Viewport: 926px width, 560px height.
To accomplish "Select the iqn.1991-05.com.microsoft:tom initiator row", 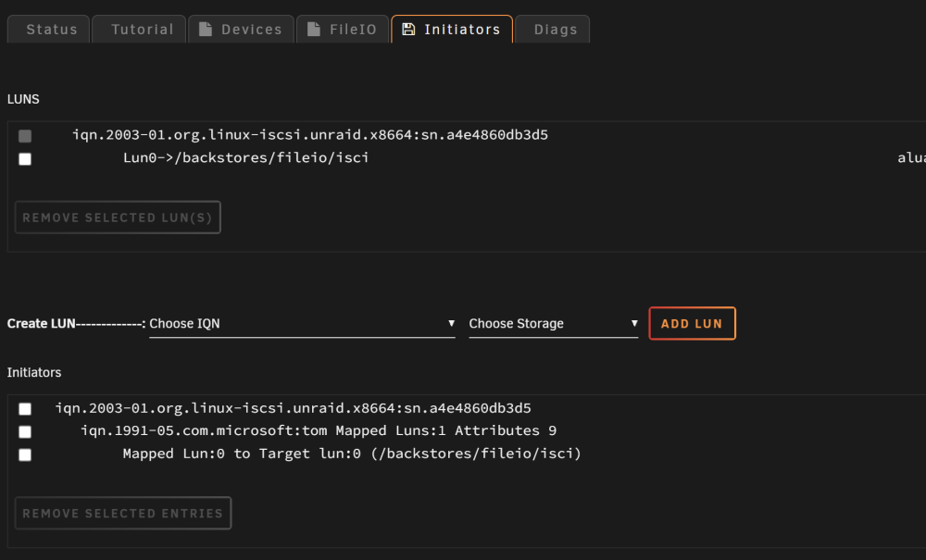I will [x=319, y=430].
